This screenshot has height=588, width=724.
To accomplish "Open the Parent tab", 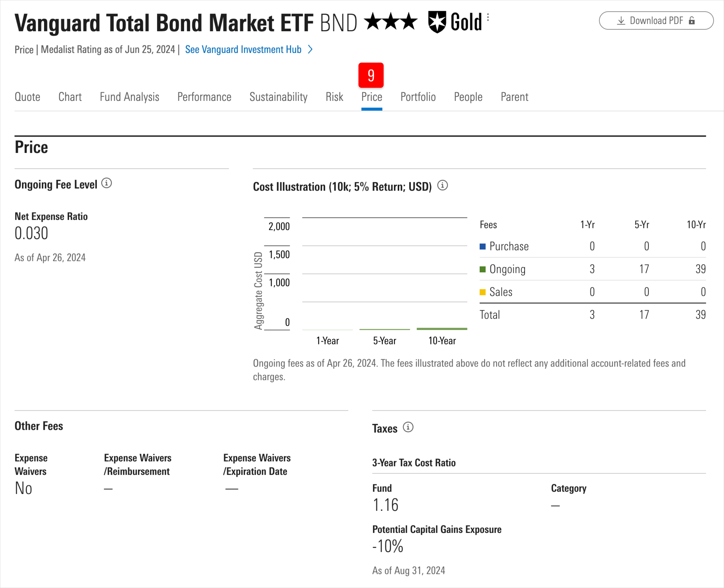I will (515, 97).
